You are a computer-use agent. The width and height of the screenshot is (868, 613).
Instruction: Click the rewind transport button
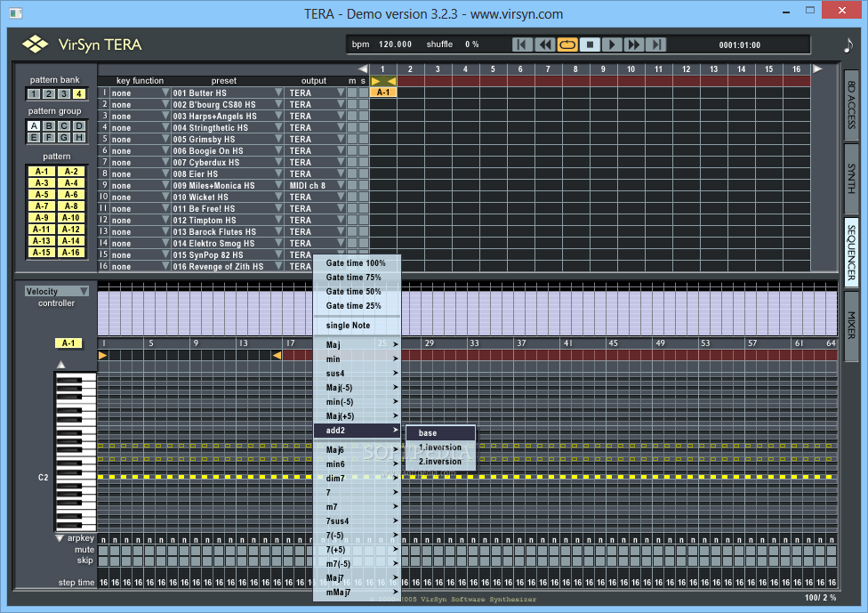[544, 44]
